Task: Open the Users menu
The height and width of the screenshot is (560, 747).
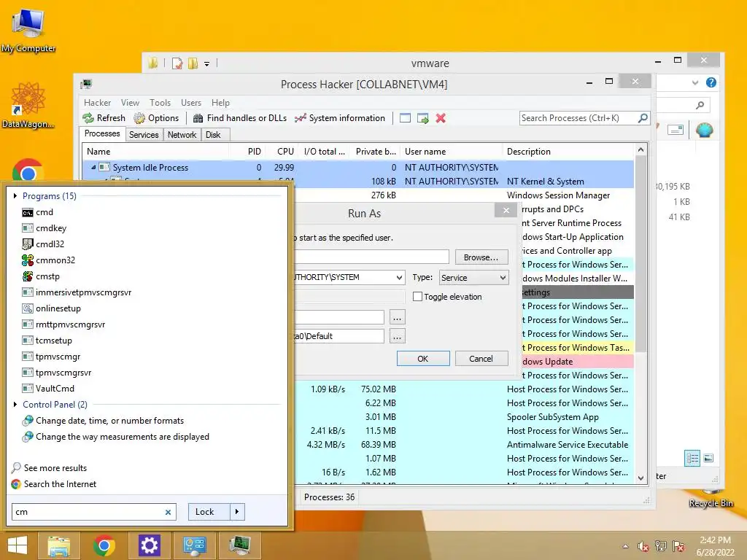Action: [191, 103]
